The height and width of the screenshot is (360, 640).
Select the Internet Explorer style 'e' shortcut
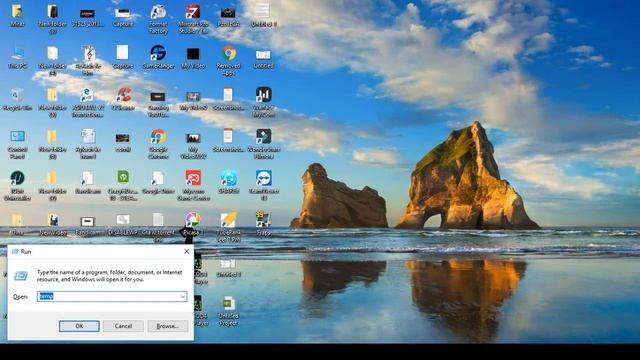click(87, 95)
